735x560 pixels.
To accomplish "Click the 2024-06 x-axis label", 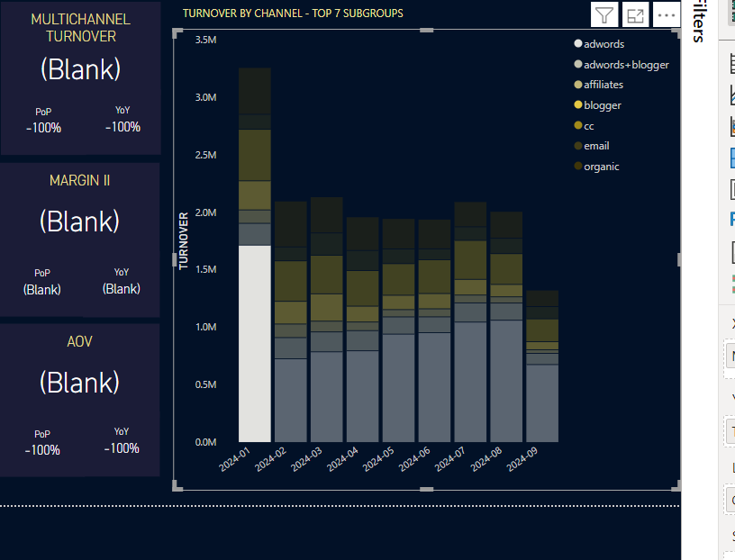I will (414, 459).
